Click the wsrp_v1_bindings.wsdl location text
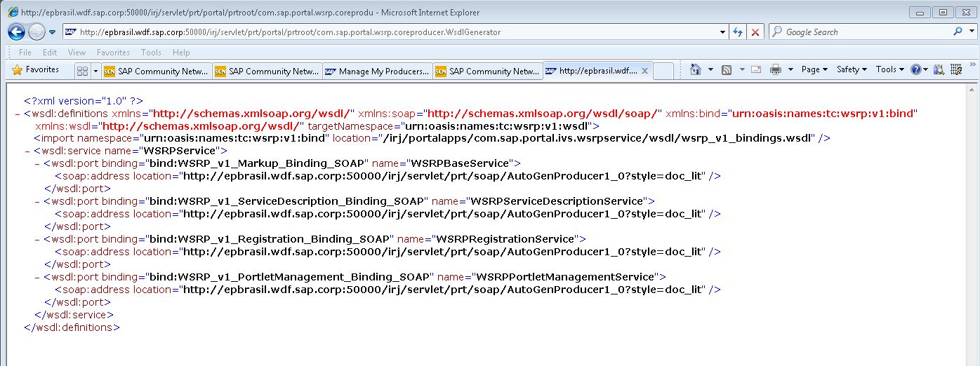The width and height of the screenshot is (980, 366). (x=597, y=139)
